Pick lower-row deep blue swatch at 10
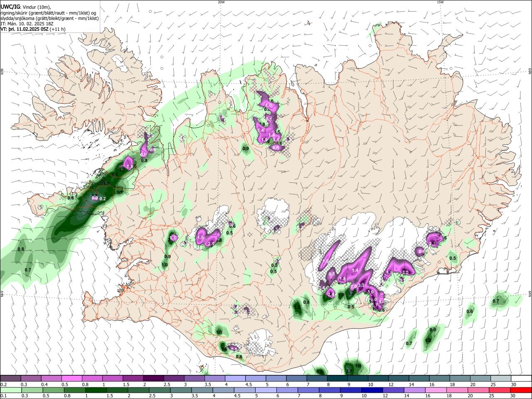Screen dimensions: 532x399 tap(372, 390)
